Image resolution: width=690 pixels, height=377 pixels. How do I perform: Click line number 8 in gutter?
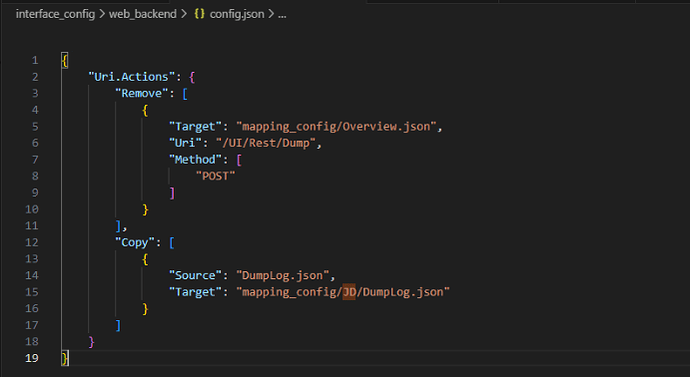click(x=35, y=176)
